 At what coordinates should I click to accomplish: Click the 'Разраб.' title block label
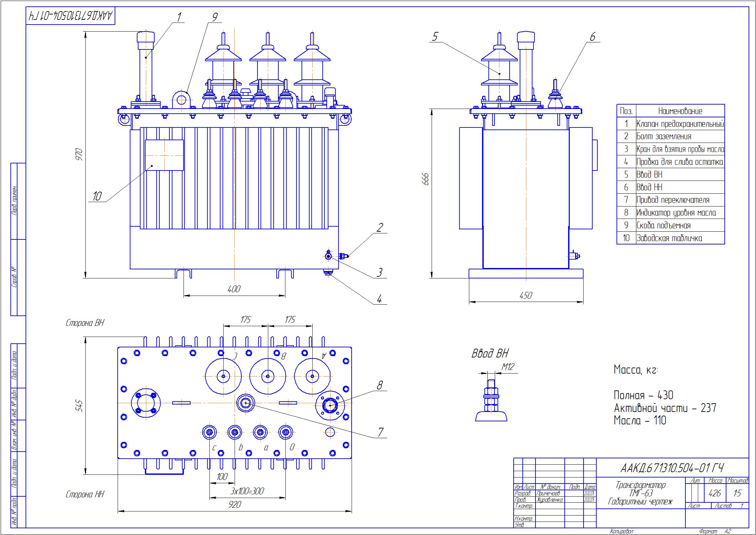523,493
